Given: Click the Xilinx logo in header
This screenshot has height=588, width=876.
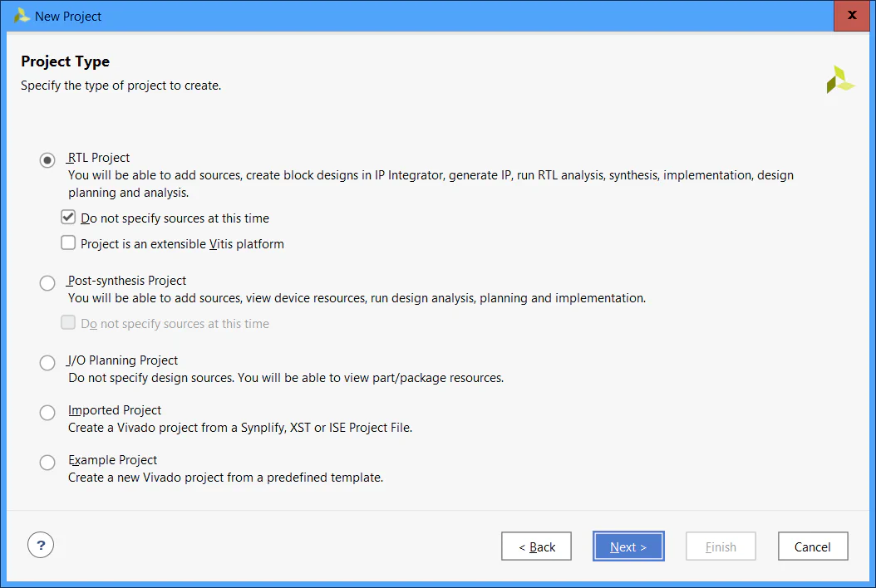Looking at the screenshot, I should [x=839, y=81].
